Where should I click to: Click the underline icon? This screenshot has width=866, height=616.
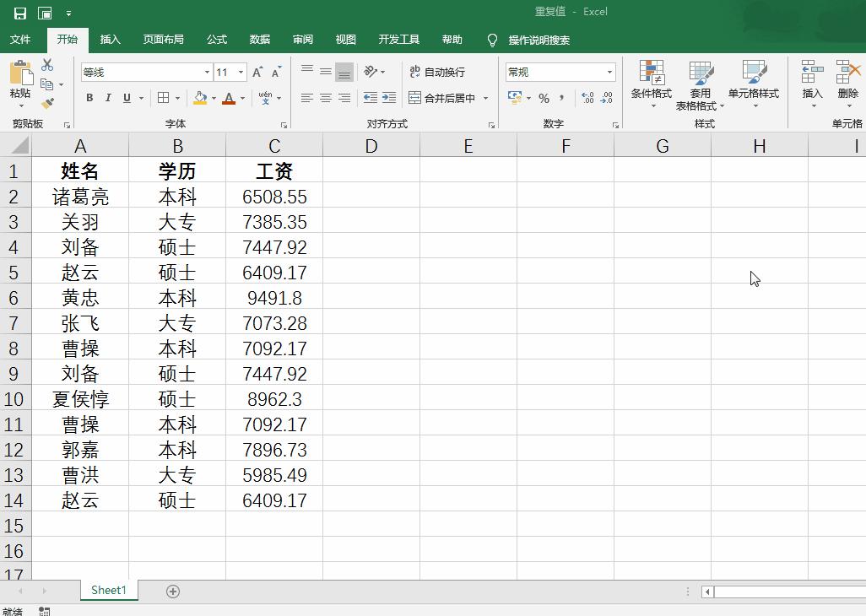click(x=124, y=98)
